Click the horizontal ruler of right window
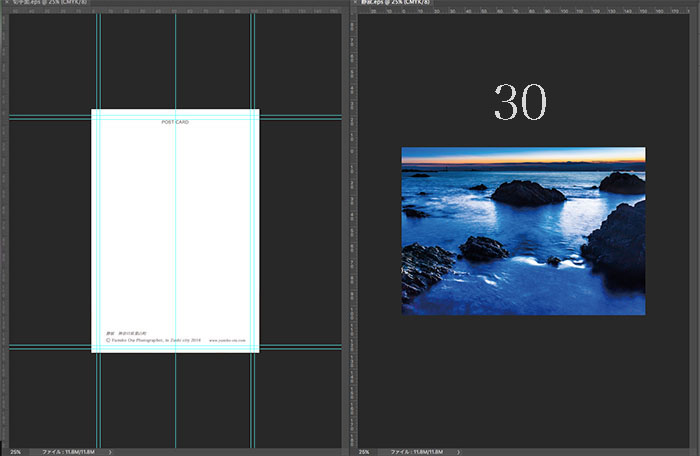This screenshot has width=700, height=456. pyautogui.click(x=523, y=10)
